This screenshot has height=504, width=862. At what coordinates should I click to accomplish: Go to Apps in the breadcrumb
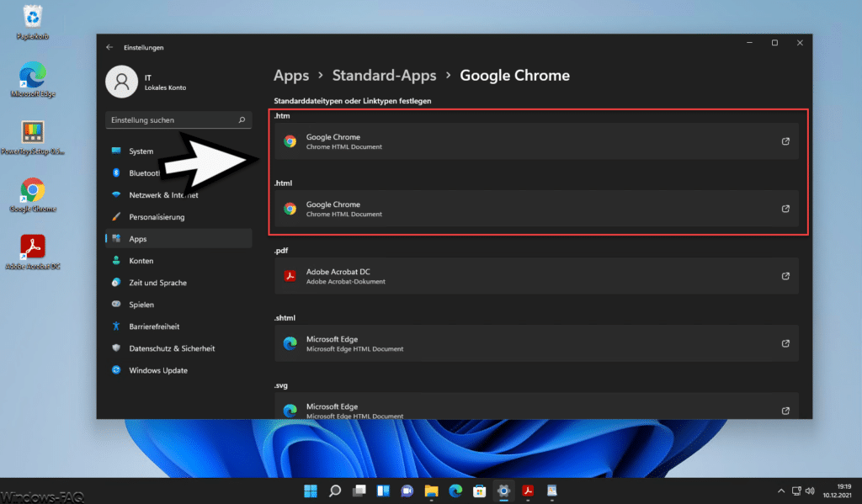(x=291, y=75)
